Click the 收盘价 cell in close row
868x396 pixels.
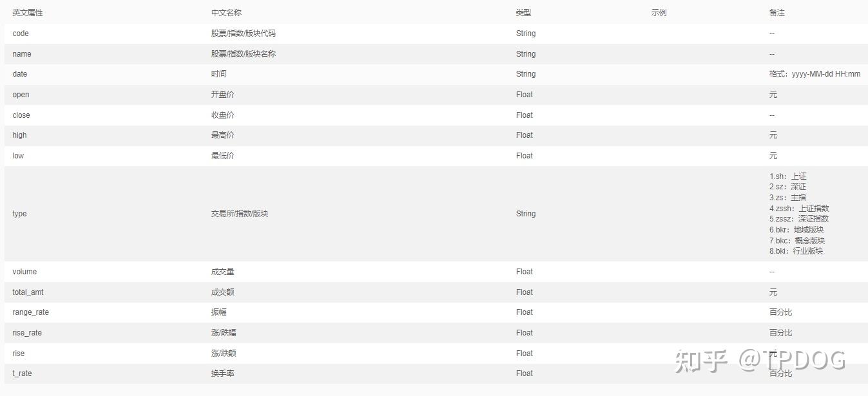coord(222,115)
